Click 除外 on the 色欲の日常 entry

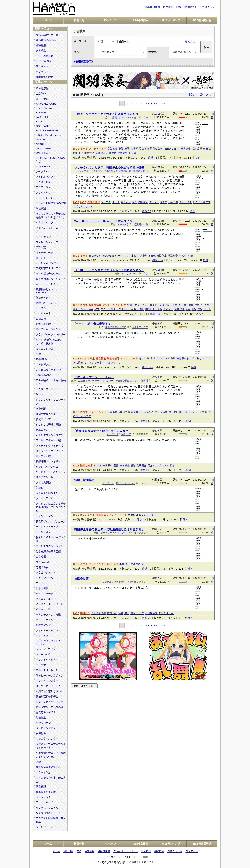190,618
